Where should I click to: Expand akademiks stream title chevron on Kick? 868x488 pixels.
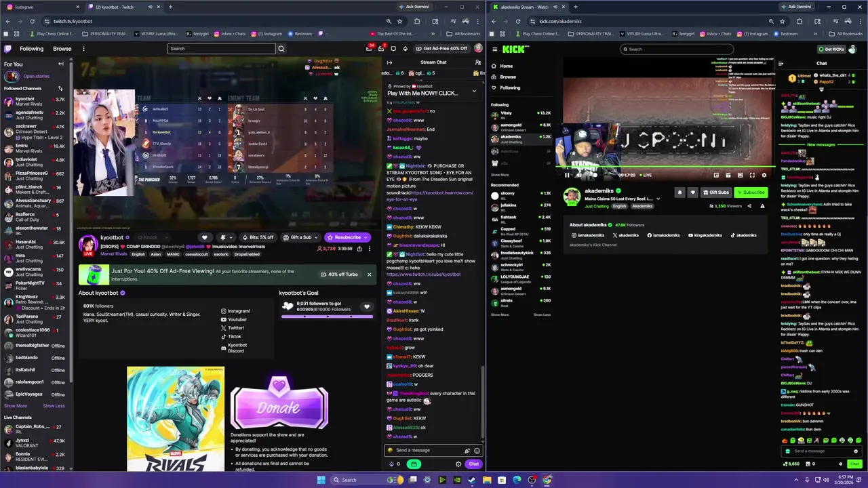(658, 199)
